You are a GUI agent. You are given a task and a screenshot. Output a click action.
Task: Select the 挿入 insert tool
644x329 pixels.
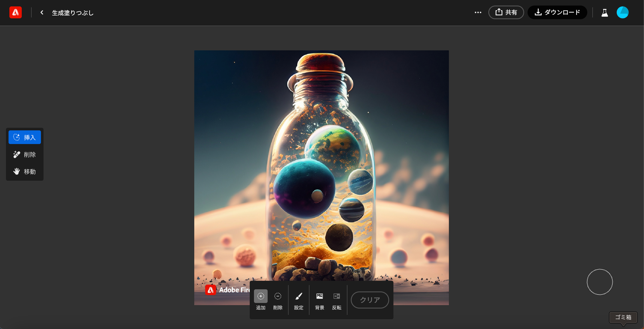(x=25, y=137)
